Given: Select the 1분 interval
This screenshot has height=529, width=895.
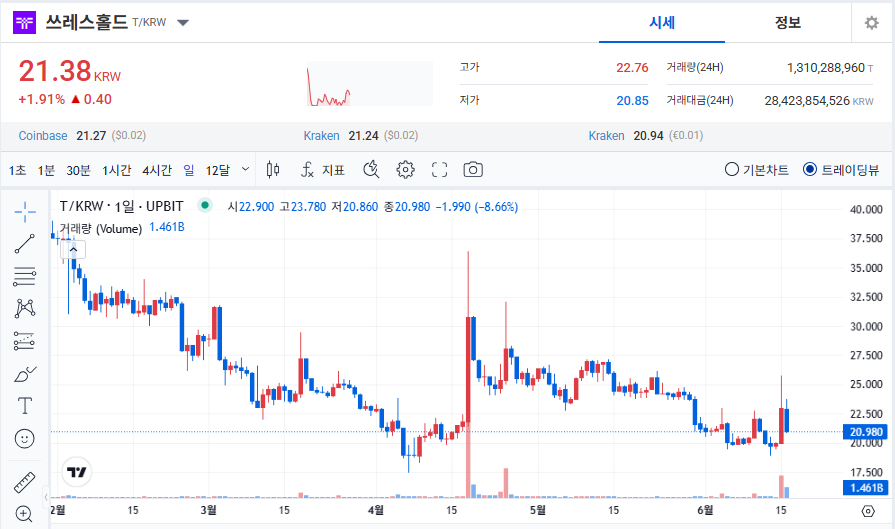Looking at the screenshot, I should 46,170.
